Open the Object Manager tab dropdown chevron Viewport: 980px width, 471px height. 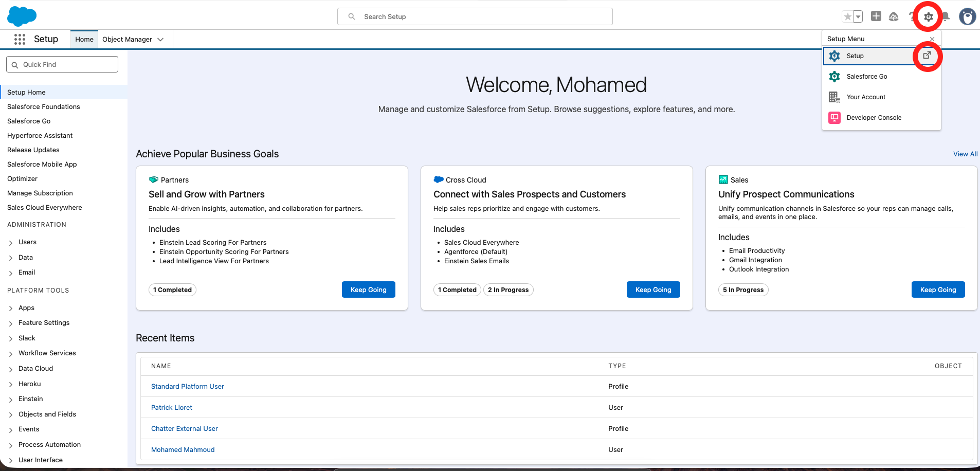pos(160,40)
